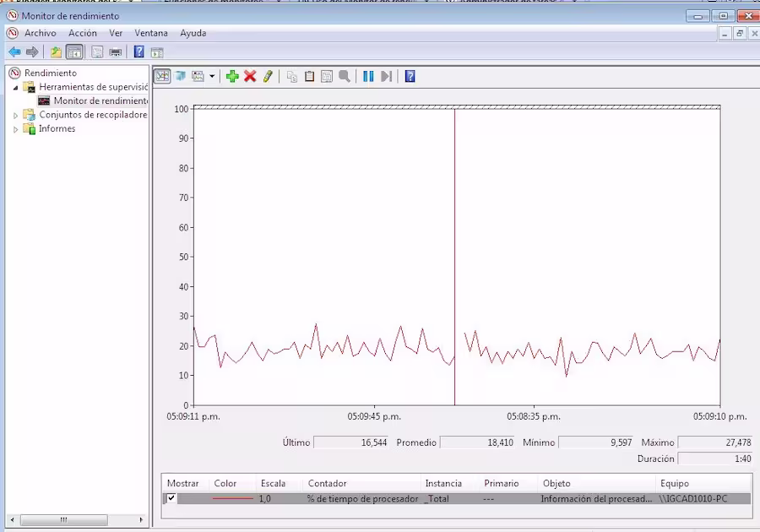The height and width of the screenshot is (532, 760).
Task: Click View current activity graph icon
Action: (x=162, y=76)
